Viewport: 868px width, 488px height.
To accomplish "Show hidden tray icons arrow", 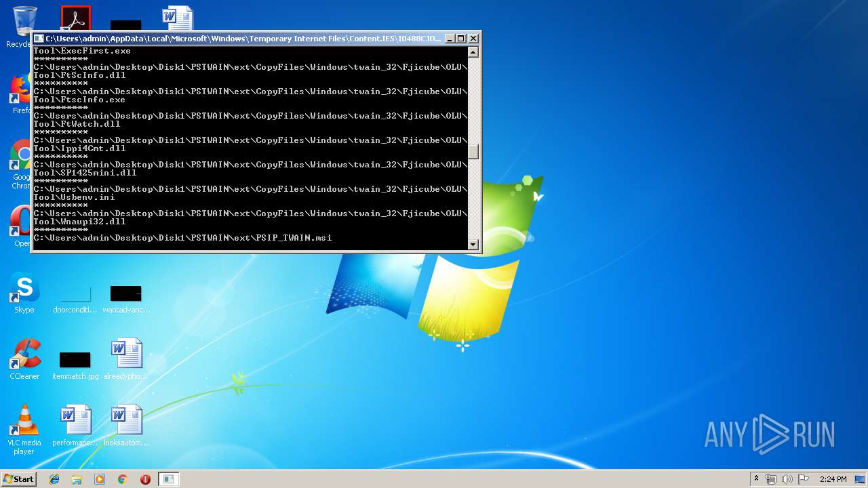I will pyautogui.click(x=756, y=479).
